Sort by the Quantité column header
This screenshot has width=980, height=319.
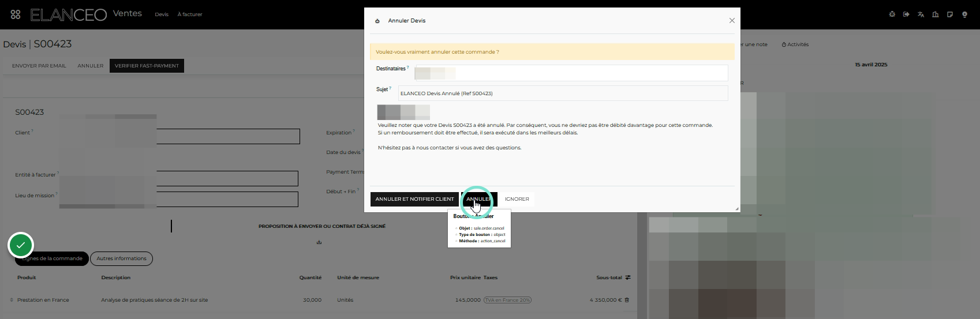click(311, 277)
